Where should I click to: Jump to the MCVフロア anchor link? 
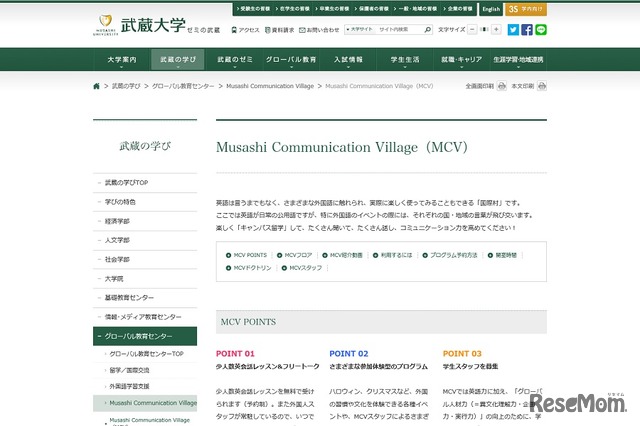pyautogui.click(x=298, y=255)
